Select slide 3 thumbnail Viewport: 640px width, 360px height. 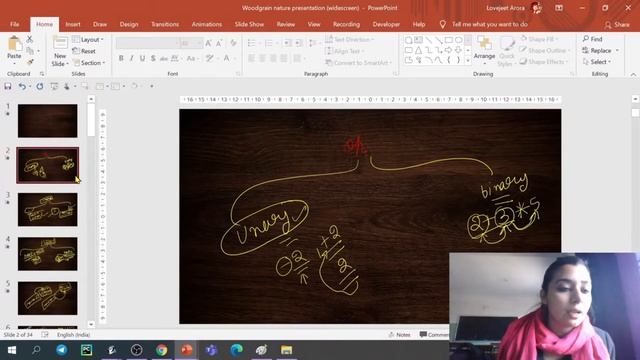[x=47, y=210]
